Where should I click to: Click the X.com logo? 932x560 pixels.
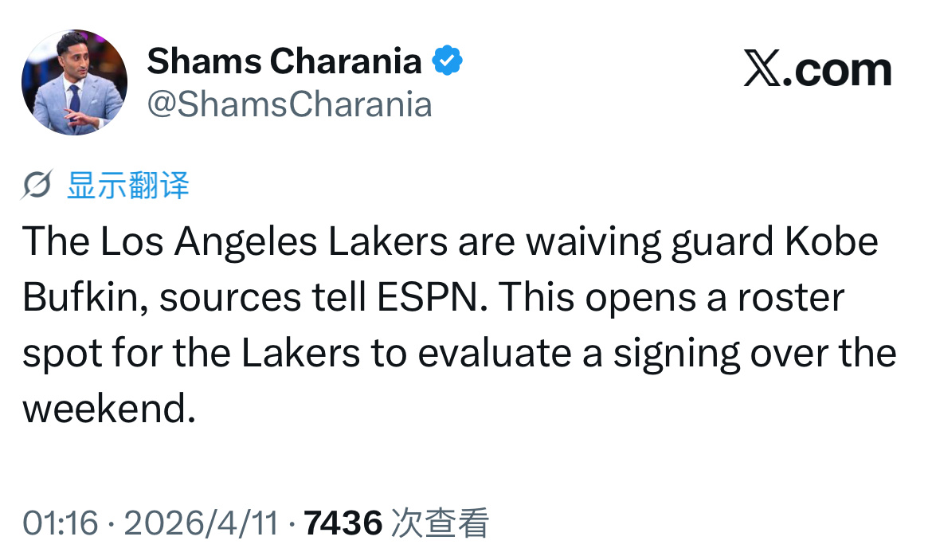[x=820, y=70]
